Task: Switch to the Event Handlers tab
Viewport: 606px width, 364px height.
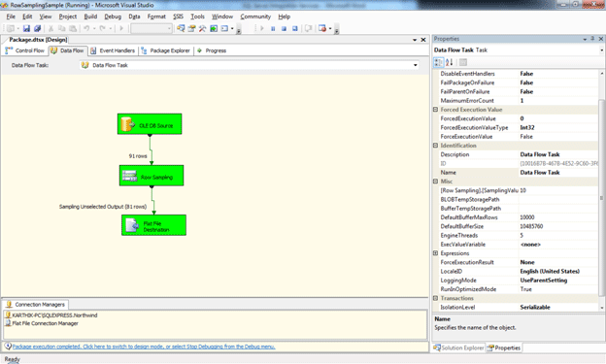Action: coord(114,50)
